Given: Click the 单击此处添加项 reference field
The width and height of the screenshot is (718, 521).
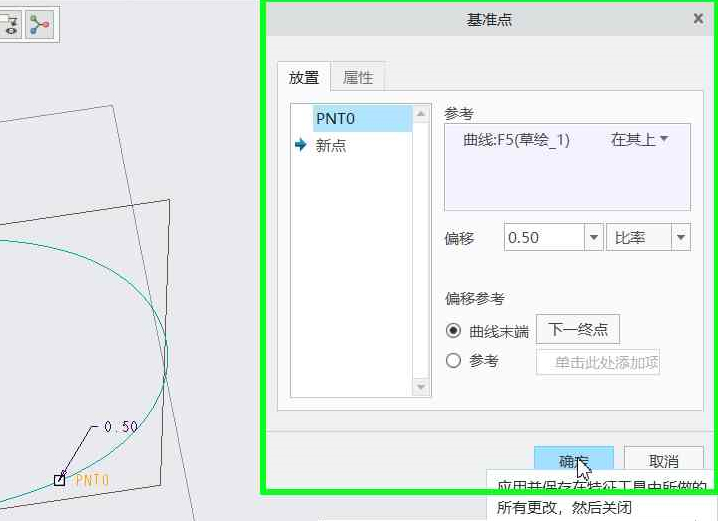Looking at the screenshot, I should [x=598, y=362].
